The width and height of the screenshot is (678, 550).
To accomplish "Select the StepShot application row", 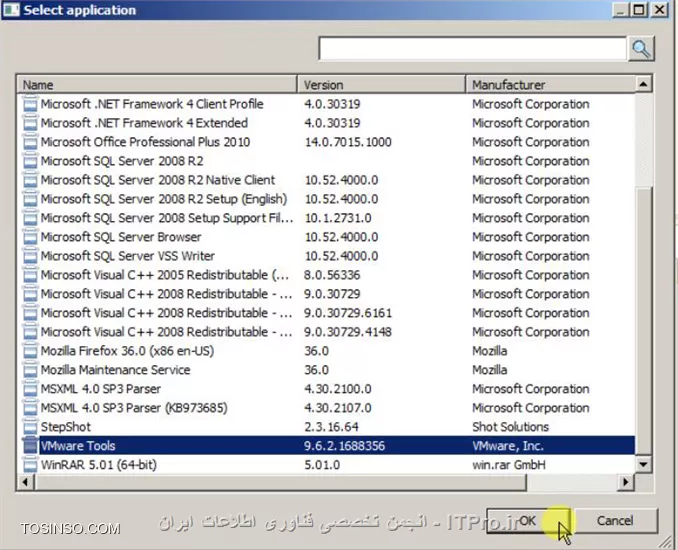I will pyautogui.click(x=326, y=427).
